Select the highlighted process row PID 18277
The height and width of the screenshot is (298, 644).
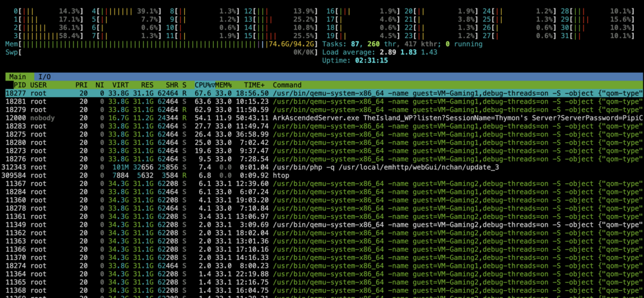click(x=325, y=93)
